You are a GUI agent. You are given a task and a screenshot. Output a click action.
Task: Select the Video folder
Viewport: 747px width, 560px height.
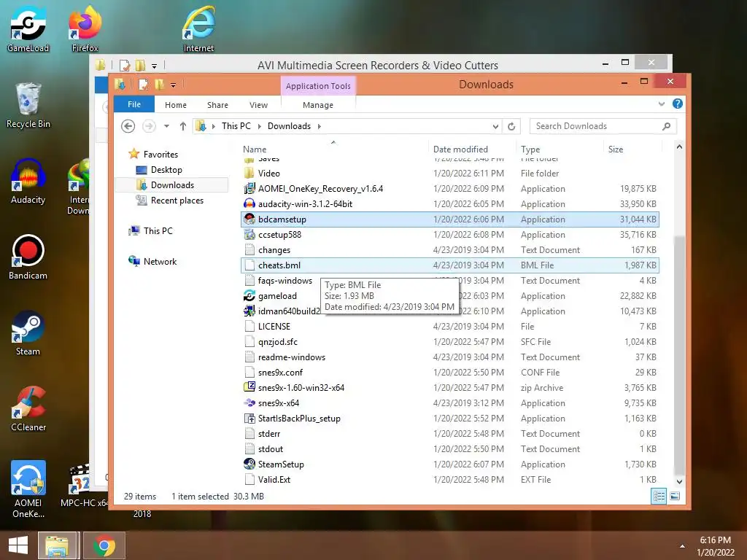[x=449, y=174]
